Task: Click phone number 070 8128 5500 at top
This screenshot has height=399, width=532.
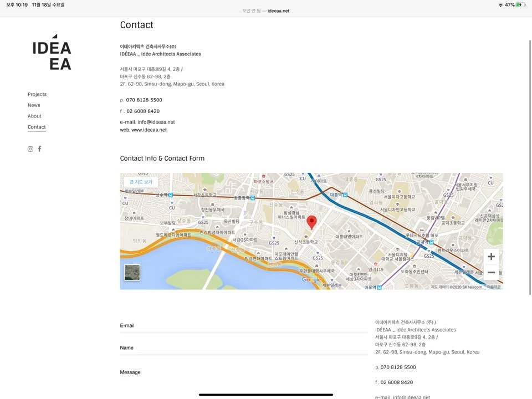Action: pos(144,100)
